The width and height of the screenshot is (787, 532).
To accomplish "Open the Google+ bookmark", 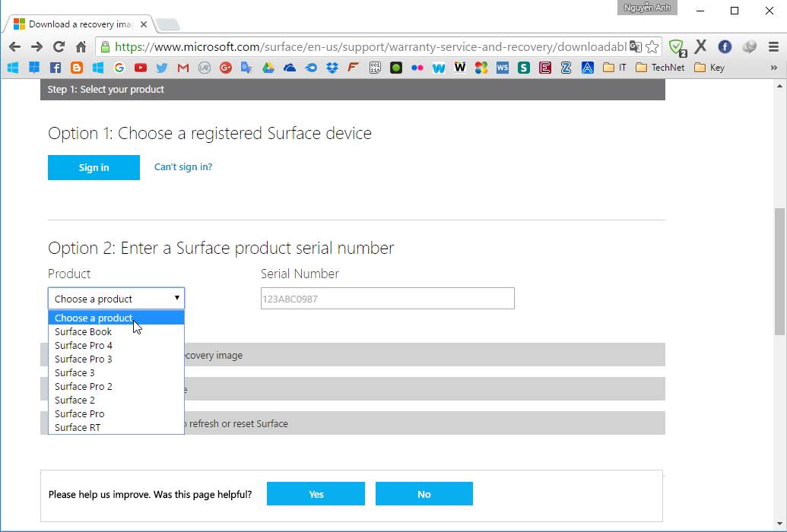I will (x=225, y=68).
